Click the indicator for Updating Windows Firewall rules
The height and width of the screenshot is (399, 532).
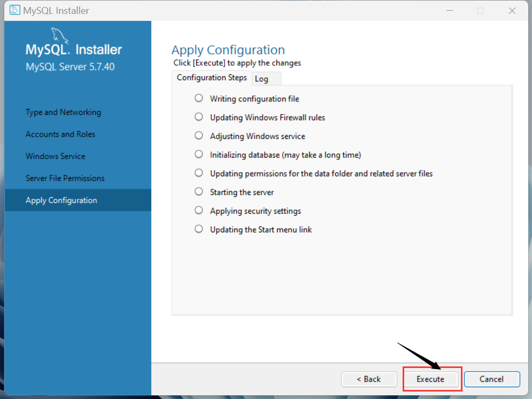click(198, 117)
